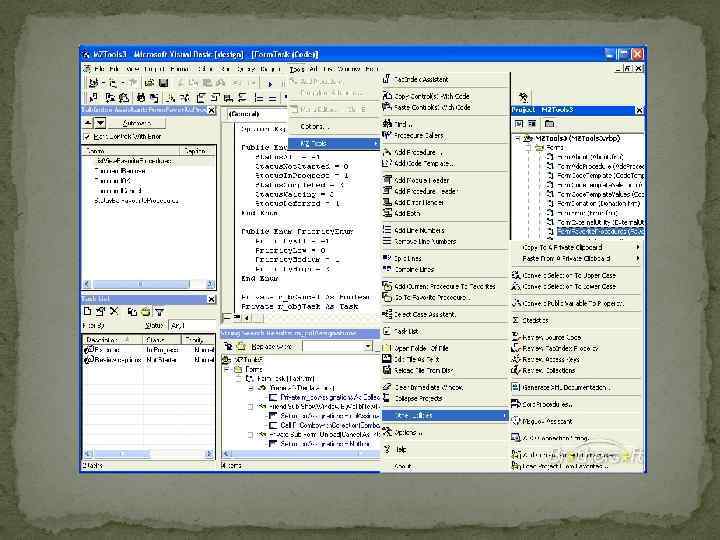Image resolution: width=720 pixels, height=540 pixels.
Task: Click the Options tools icon in menu
Action: (387, 432)
